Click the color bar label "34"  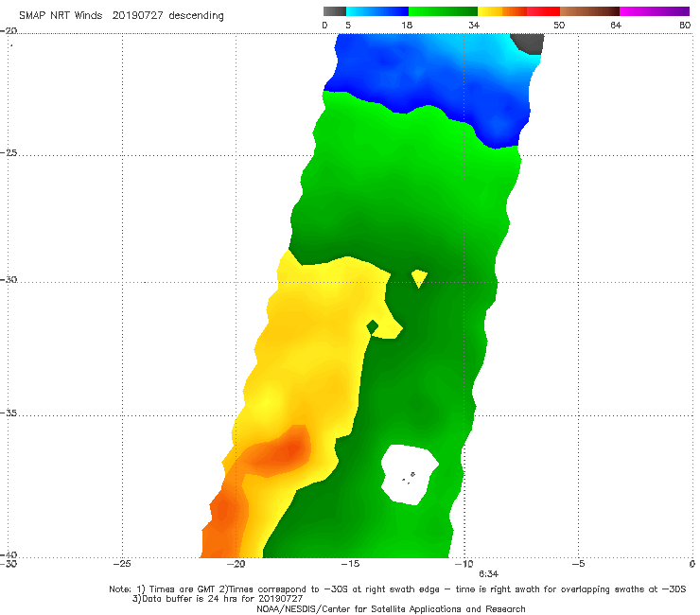pyautogui.click(x=474, y=26)
